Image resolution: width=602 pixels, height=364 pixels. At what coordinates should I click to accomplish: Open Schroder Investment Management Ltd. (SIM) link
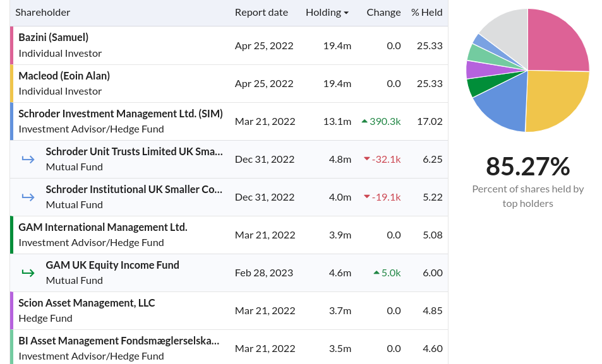pos(121,114)
